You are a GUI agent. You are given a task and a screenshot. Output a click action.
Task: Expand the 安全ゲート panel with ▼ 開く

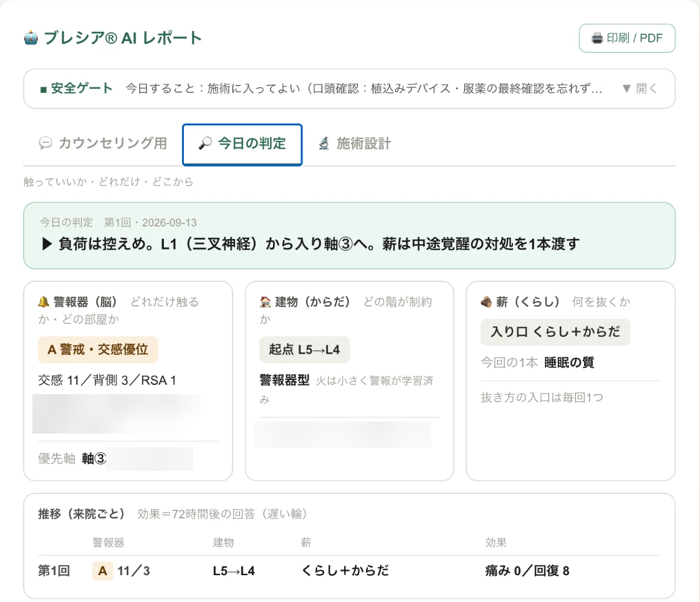pyautogui.click(x=640, y=89)
